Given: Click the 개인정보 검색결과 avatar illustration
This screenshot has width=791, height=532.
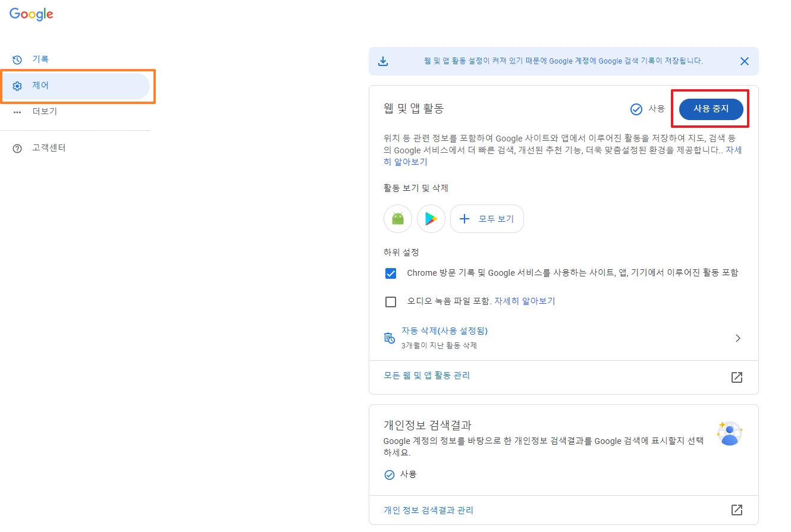Looking at the screenshot, I should pyautogui.click(x=729, y=433).
